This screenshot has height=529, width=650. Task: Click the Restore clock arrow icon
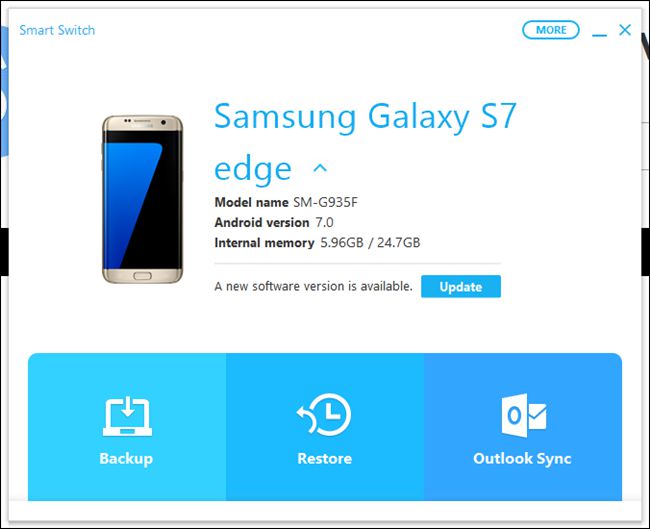coord(324,415)
